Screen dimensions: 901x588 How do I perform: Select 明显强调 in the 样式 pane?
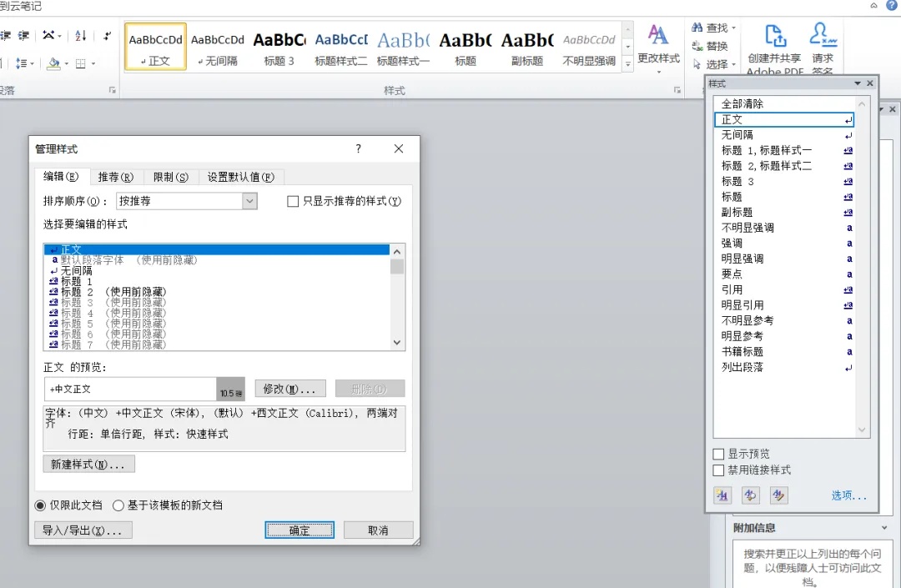point(783,259)
